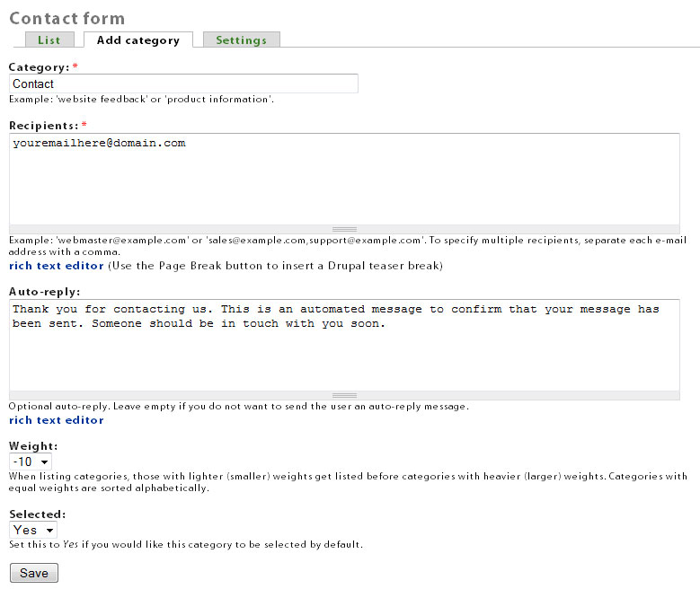Screen dimensions: 700x589
Task: Click the resize grip under the Auto-reply box
Action: (344, 395)
